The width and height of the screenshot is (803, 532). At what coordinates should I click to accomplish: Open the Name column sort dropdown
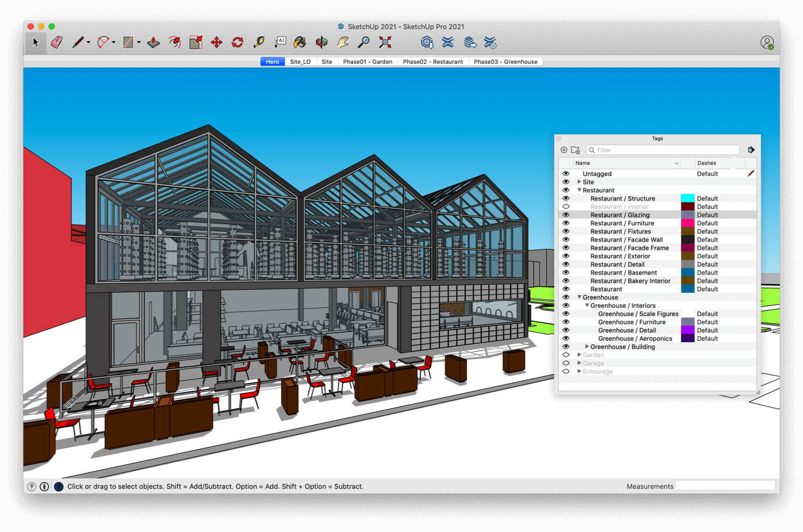click(676, 163)
